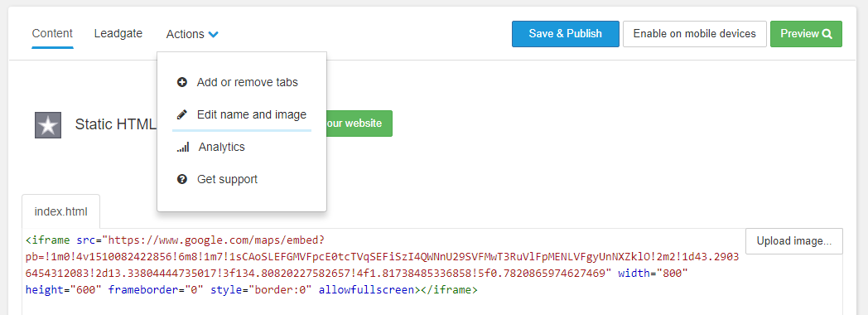Screen dimensions: 868x315
Task: Click the height="600" attribute in code
Action: coord(64,289)
